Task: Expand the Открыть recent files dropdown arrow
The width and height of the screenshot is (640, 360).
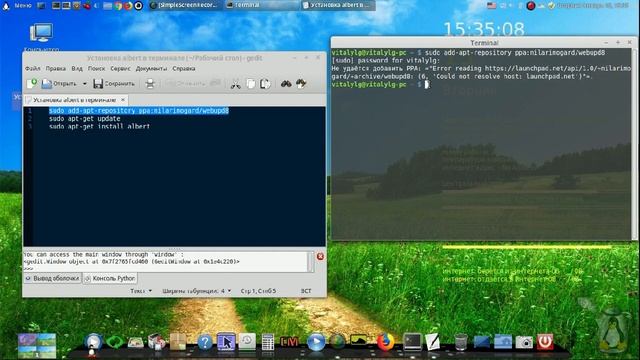Action: tap(84, 84)
